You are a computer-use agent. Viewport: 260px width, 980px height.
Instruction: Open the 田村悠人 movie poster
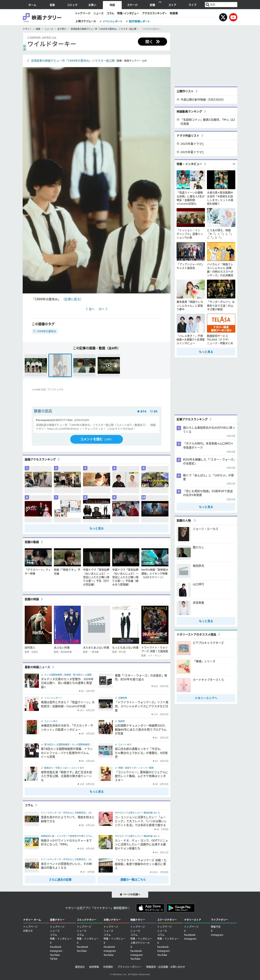38,625
